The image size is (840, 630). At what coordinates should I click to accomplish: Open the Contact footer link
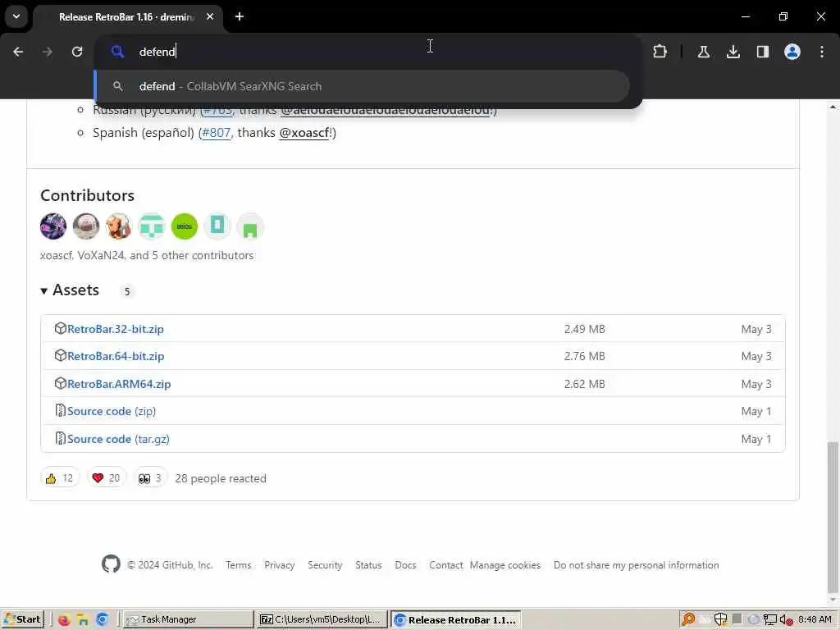coord(445,565)
